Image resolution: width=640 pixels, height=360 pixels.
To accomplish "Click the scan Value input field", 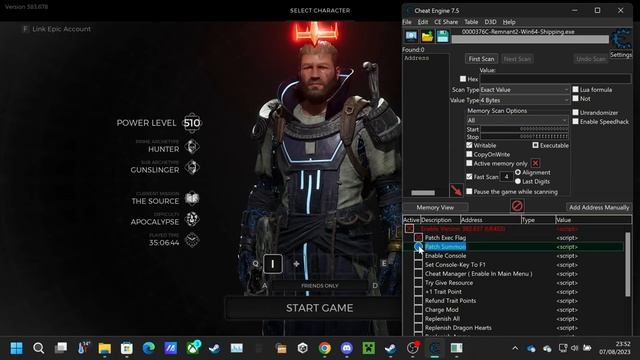I will (556, 79).
